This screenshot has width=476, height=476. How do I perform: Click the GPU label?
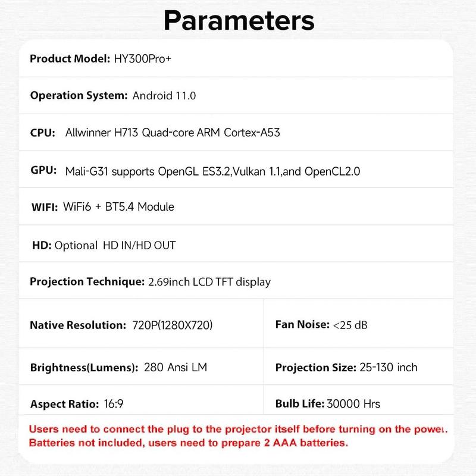coord(43,171)
